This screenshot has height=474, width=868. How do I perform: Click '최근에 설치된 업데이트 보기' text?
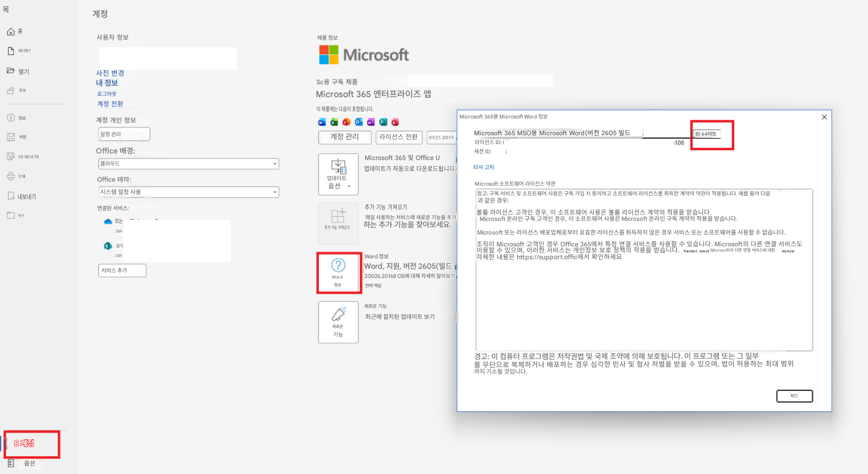pyautogui.click(x=399, y=317)
